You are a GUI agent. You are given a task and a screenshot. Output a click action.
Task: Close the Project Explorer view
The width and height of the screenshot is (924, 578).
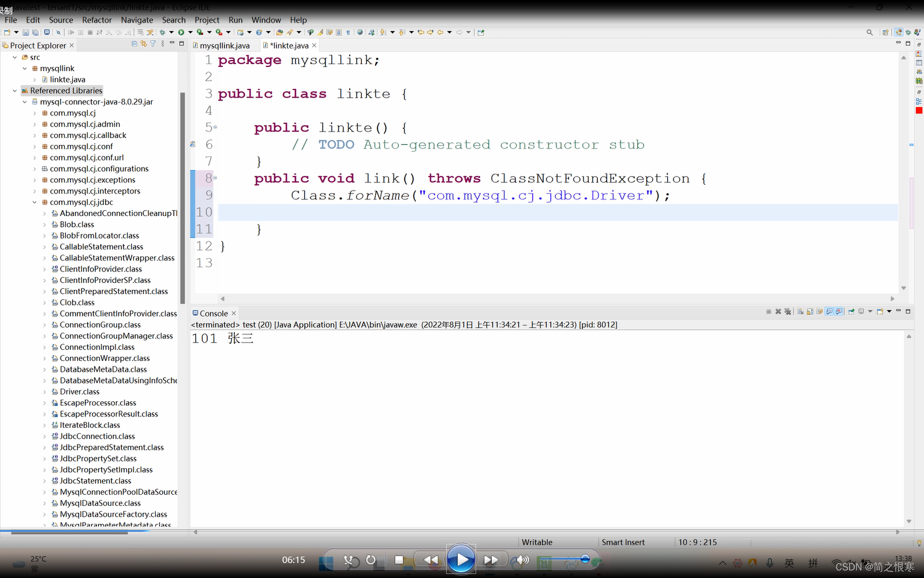pos(72,45)
